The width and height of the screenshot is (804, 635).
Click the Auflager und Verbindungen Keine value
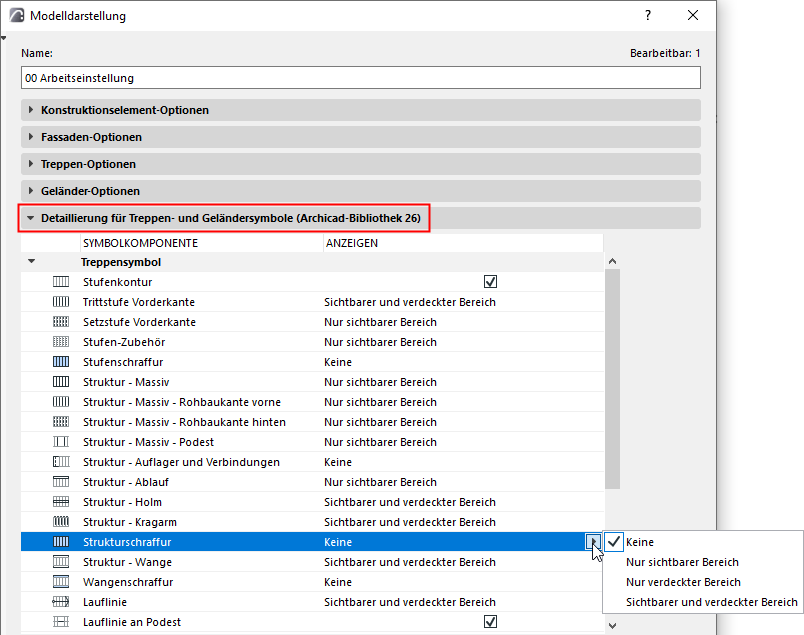click(x=338, y=462)
